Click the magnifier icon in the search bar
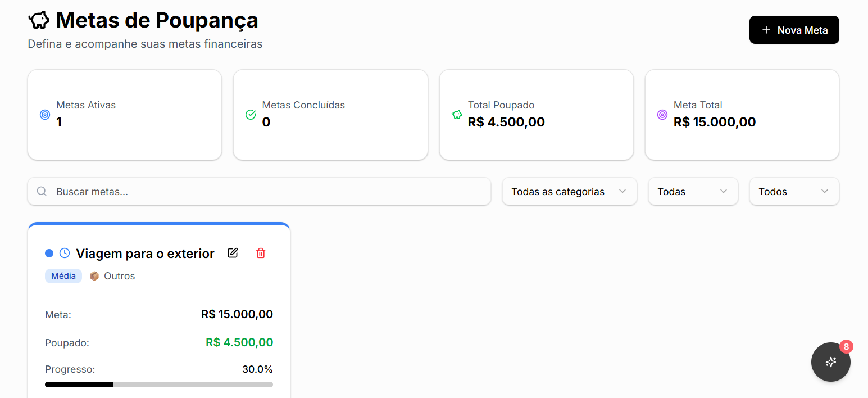 coord(42,191)
